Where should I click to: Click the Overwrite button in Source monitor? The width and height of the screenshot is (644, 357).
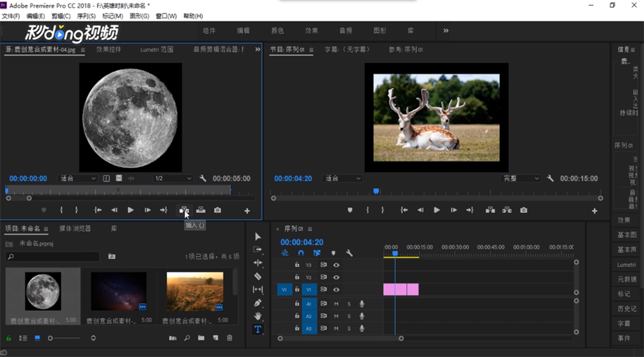click(201, 210)
